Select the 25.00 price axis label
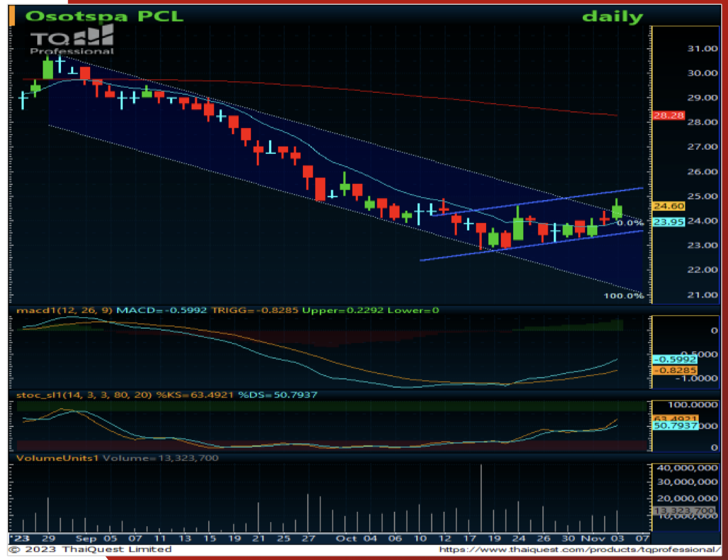Screen dimensions: 728x560 click(702, 196)
